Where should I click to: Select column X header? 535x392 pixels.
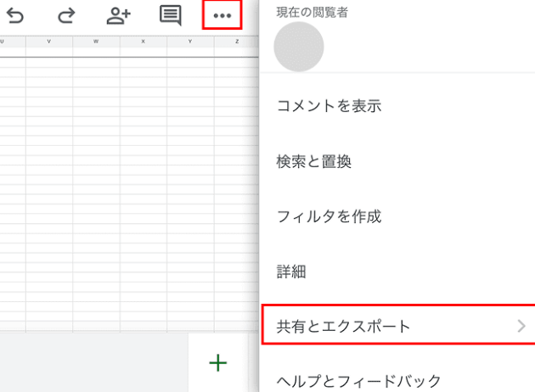[x=142, y=42]
